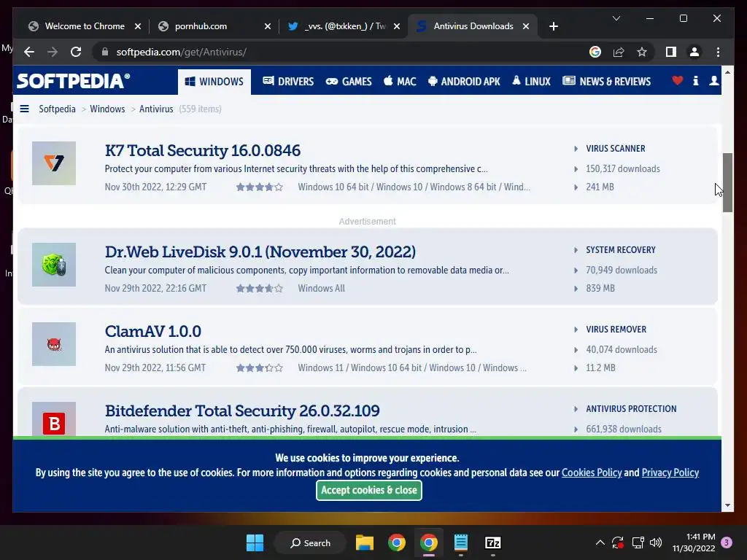Open a new tab with plus button
Image resolution: width=747 pixels, height=560 pixels.
tap(553, 26)
